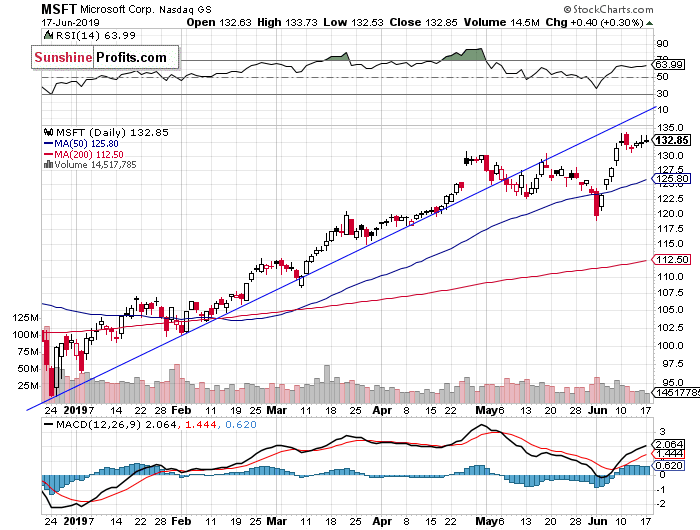Click the MSFT ticker symbol title

(x=59, y=9)
